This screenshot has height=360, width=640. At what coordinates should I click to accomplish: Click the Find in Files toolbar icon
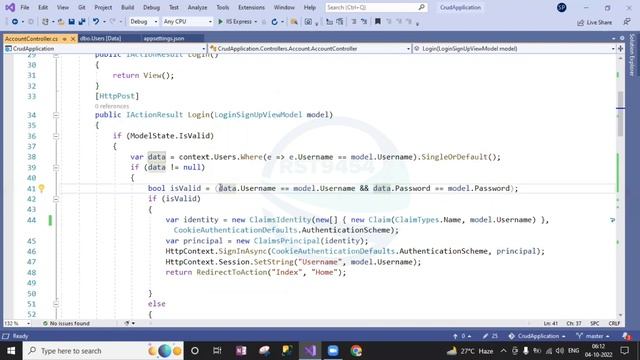[294, 22]
